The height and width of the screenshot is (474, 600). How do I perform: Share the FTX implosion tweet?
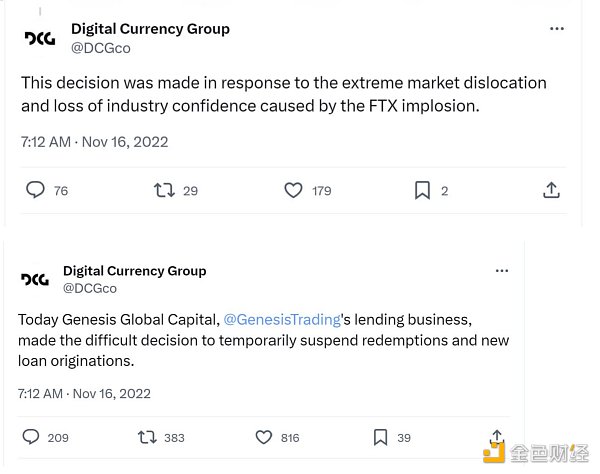tap(550, 190)
